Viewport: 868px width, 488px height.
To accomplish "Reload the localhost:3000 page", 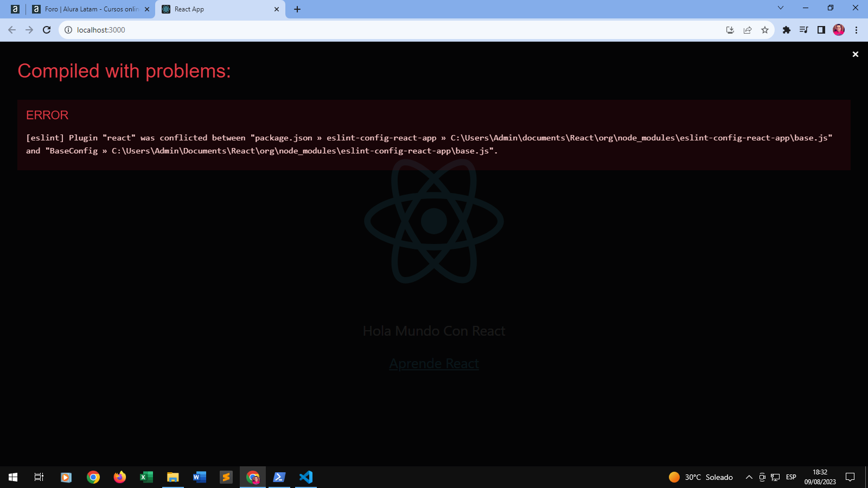I will [x=47, y=30].
